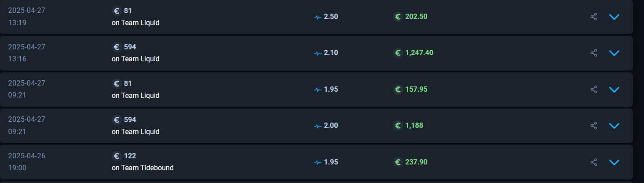Click the odds graph icon beside 2.10
Viewport: 644px width, 183px height.
[318, 53]
